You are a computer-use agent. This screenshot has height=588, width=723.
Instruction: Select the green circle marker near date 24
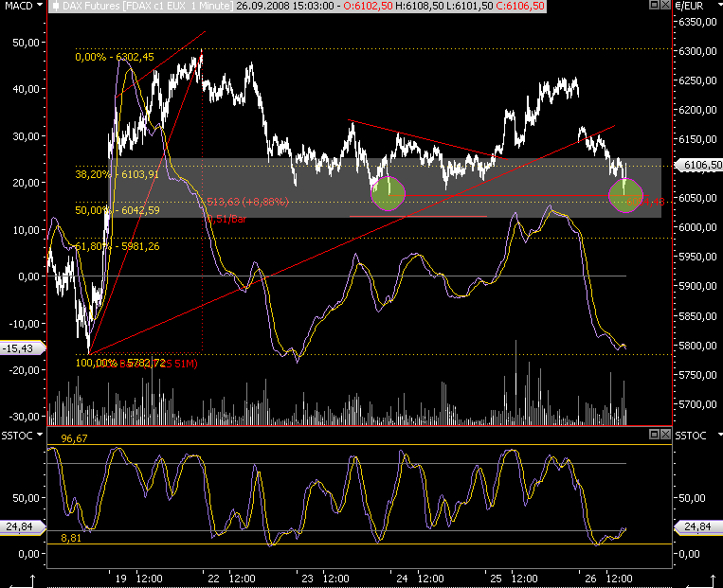388,193
